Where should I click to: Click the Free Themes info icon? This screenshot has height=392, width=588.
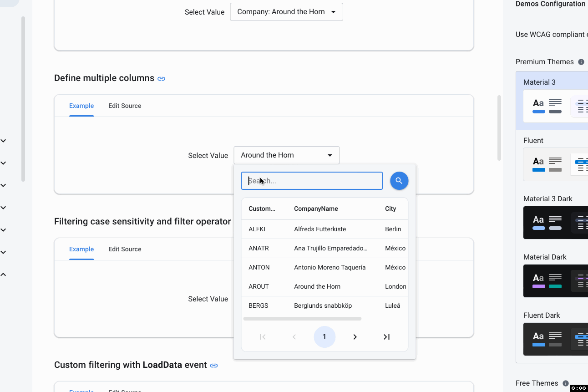[566, 383]
